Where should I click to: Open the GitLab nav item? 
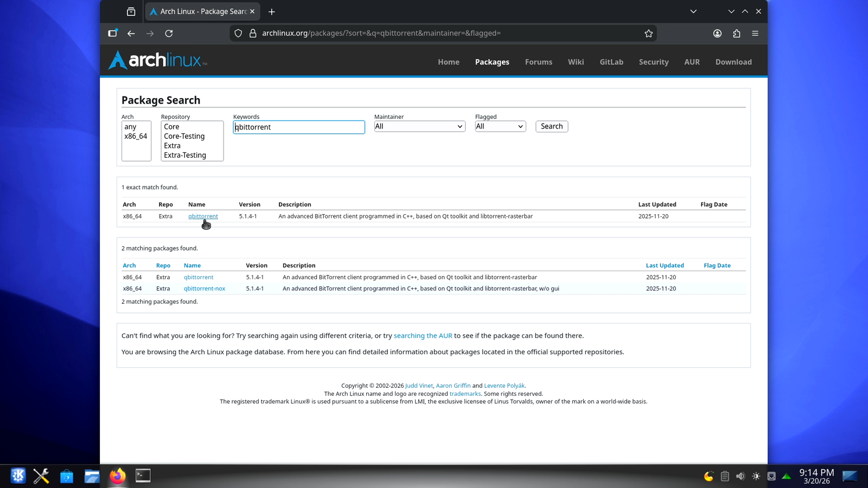click(x=611, y=62)
